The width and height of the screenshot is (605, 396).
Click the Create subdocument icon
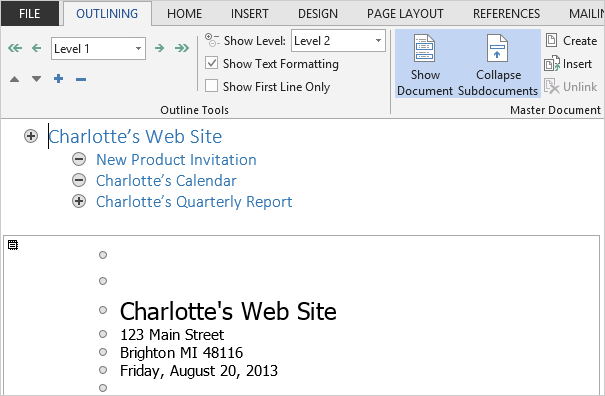coord(551,40)
